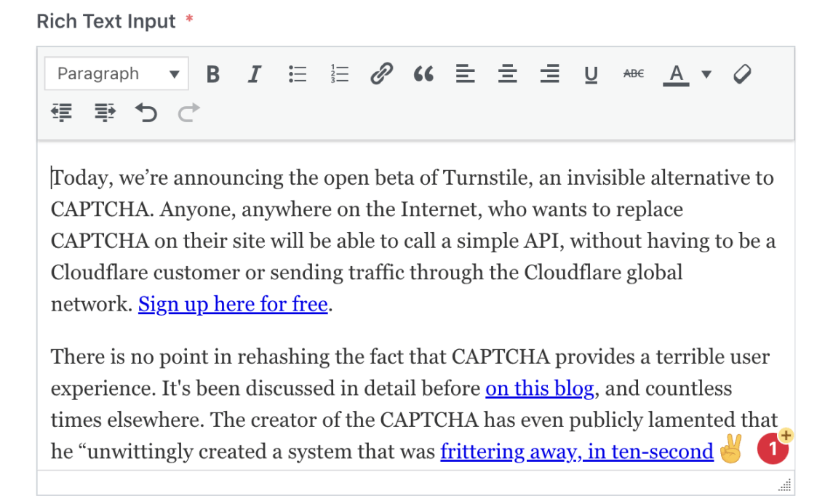Open the Paragraph format dropdown
This screenshot has width=825, height=504.
click(x=116, y=74)
